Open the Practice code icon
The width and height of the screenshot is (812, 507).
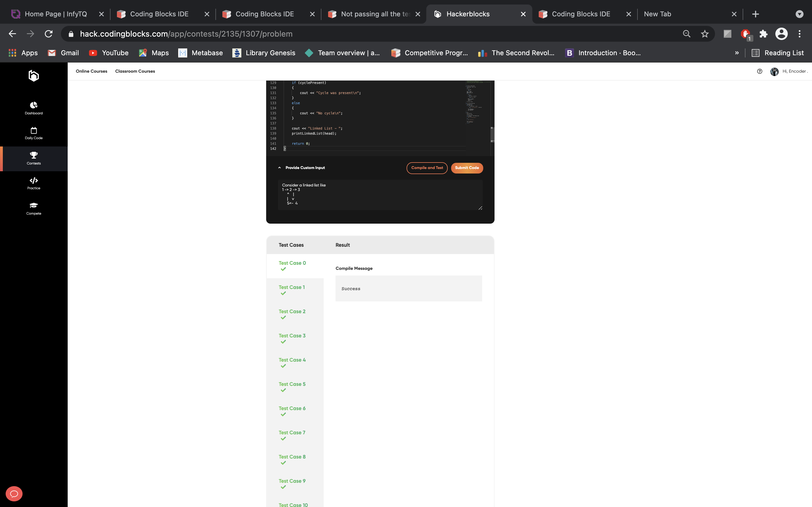point(34,183)
